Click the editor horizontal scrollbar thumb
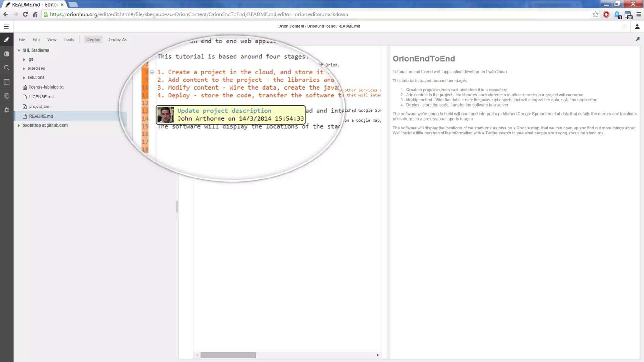 coord(228,355)
